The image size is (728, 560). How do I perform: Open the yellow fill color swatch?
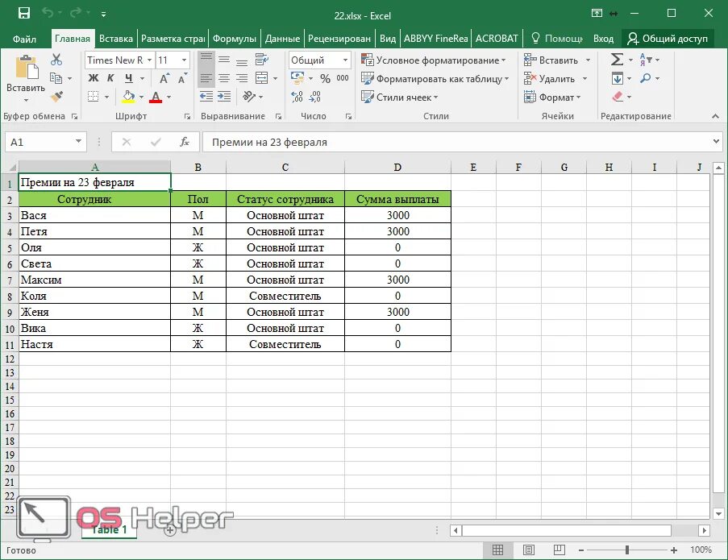pyautogui.click(x=128, y=97)
